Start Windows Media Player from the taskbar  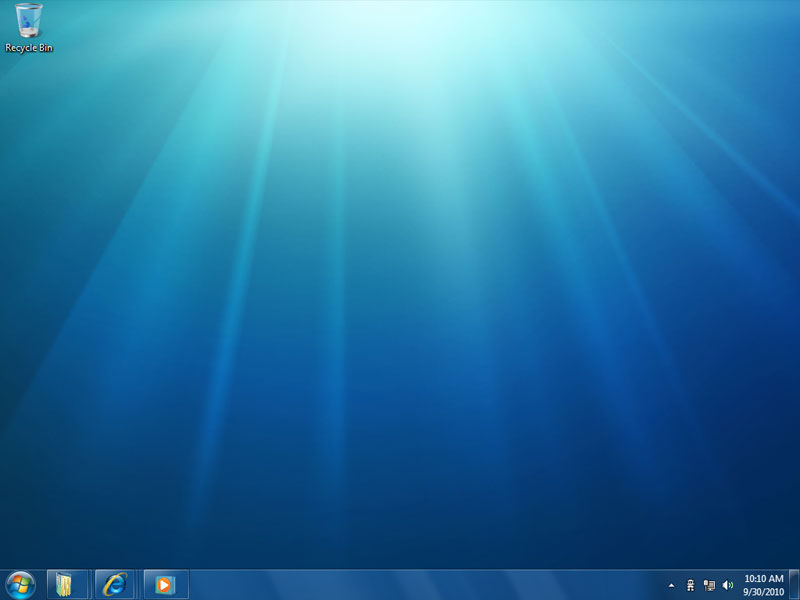[163, 583]
